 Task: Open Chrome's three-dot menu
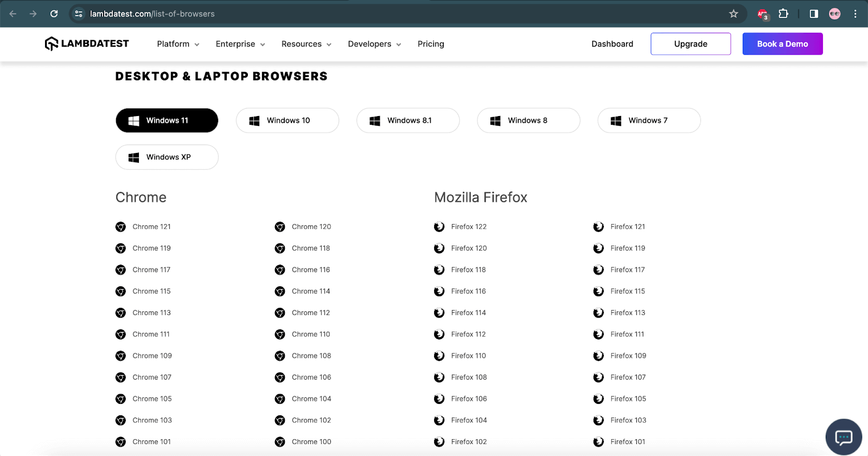pos(855,14)
